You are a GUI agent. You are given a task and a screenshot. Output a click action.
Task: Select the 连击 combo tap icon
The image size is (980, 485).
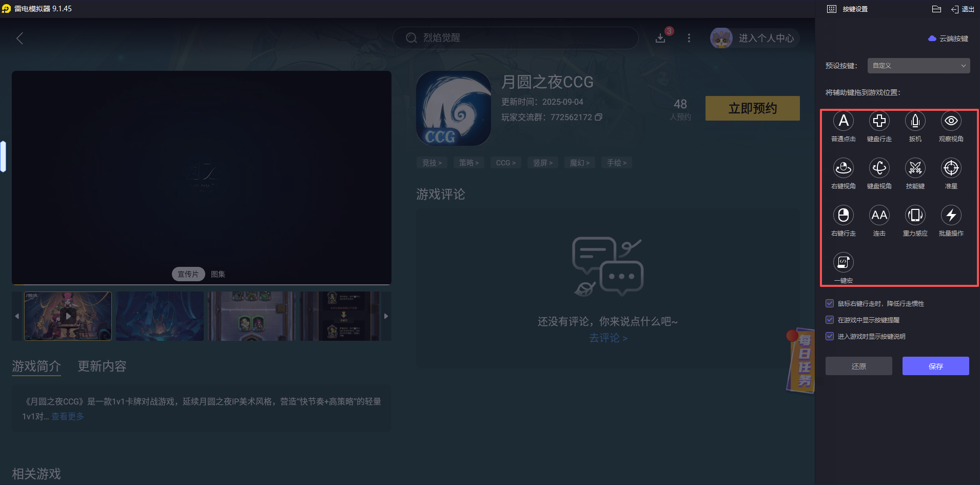879,215
